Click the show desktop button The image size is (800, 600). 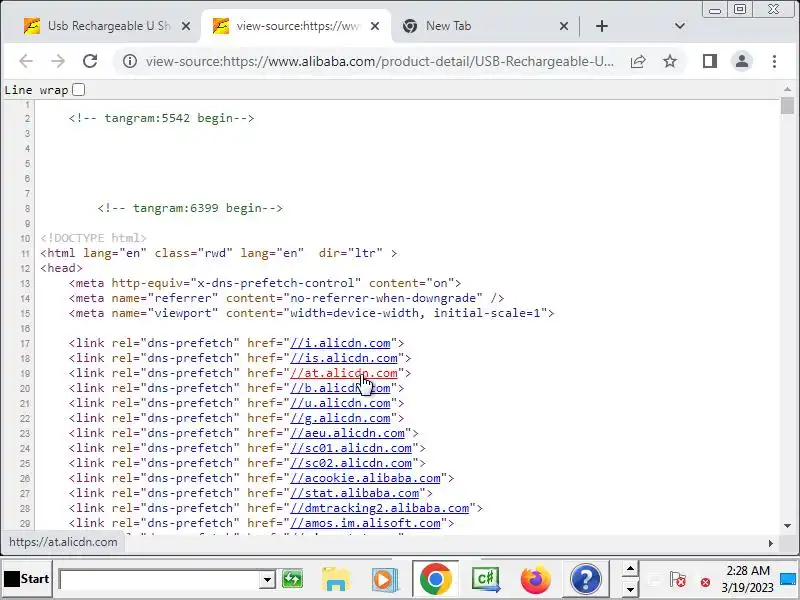[x=789, y=579]
